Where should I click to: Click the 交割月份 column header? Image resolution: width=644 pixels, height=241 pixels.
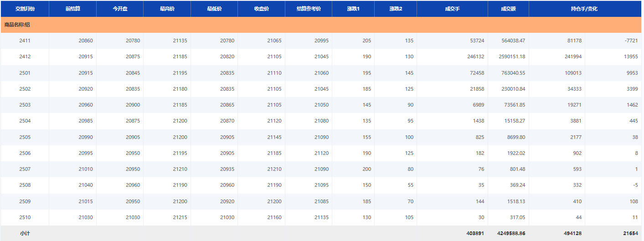[25, 9]
